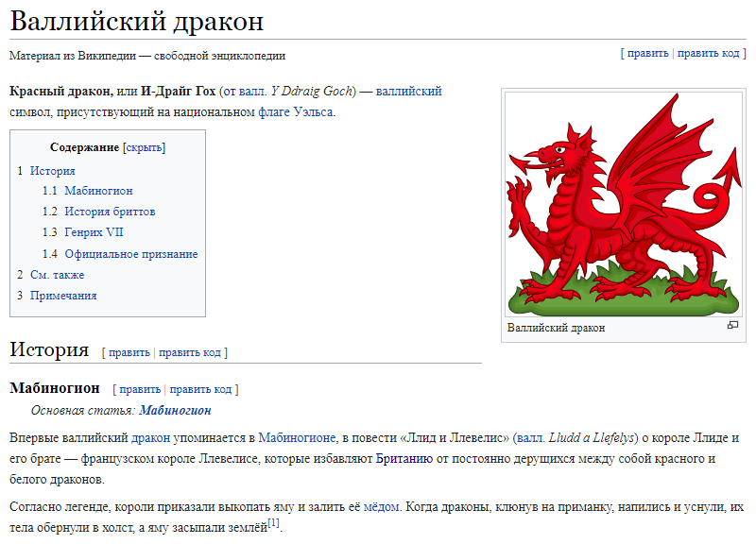
Task: Jump to contents item 2 См. также
Action: click(57, 275)
